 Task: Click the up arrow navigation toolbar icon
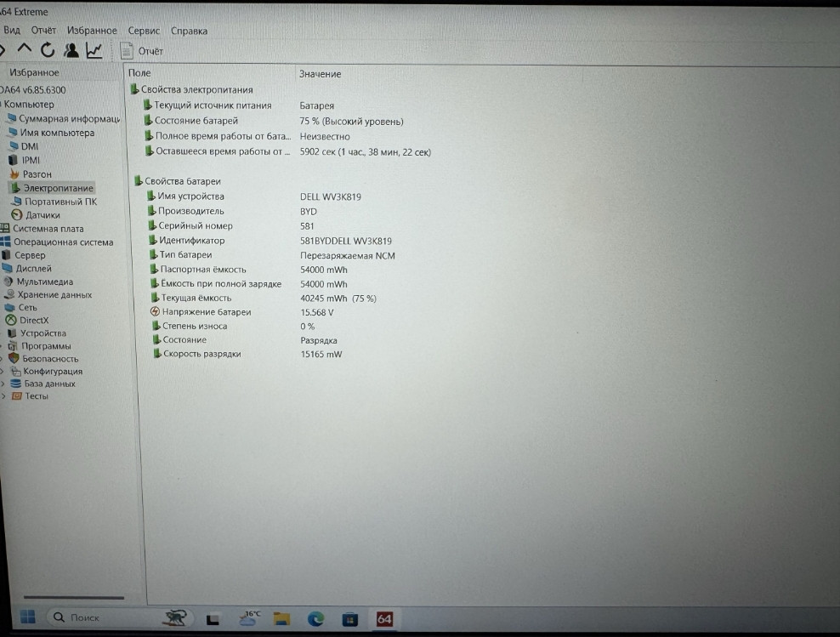point(24,49)
